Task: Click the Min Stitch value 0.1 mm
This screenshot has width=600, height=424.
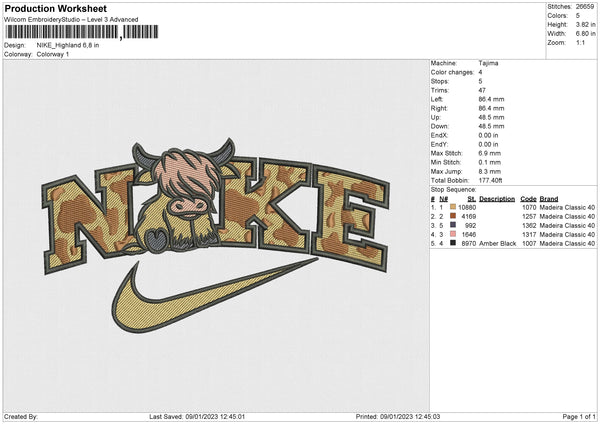Action: pyautogui.click(x=489, y=162)
